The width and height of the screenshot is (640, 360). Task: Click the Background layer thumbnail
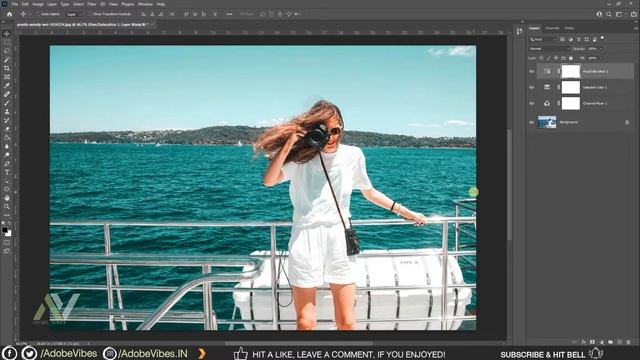pos(547,122)
